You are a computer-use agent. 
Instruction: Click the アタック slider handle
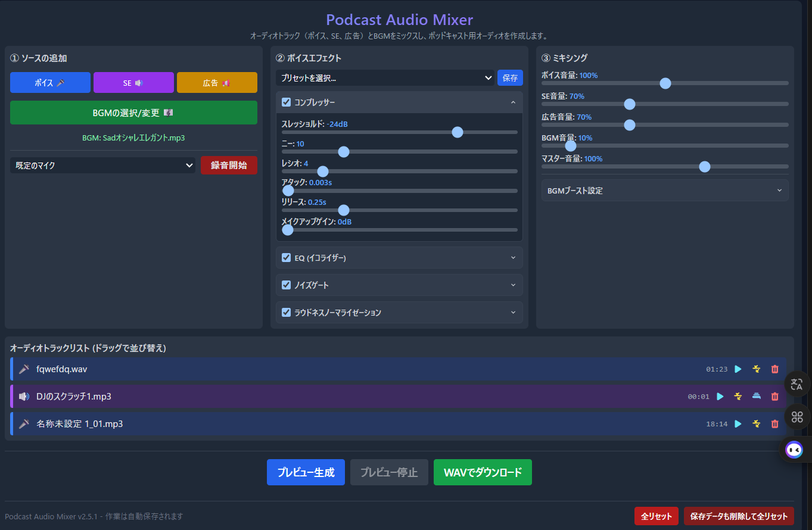(x=288, y=191)
